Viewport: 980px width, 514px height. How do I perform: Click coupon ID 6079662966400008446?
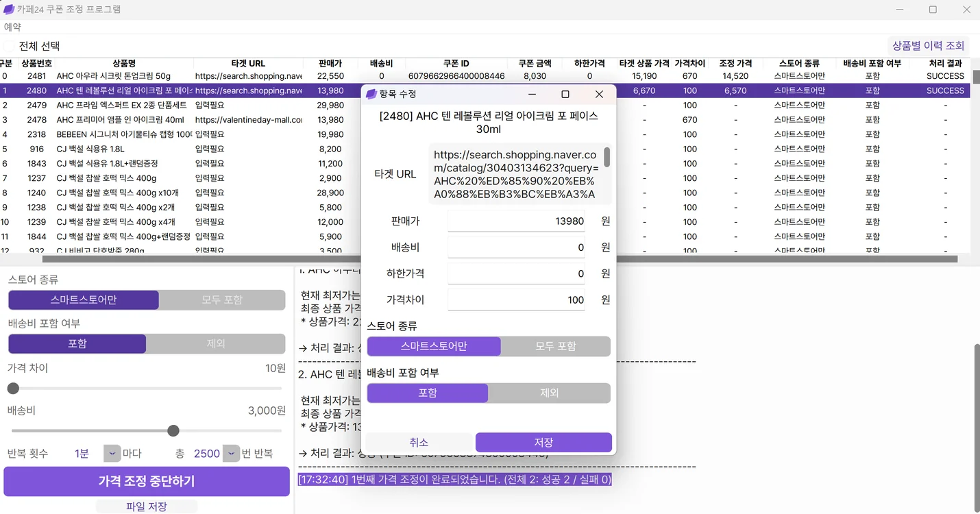click(x=456, y=76)
